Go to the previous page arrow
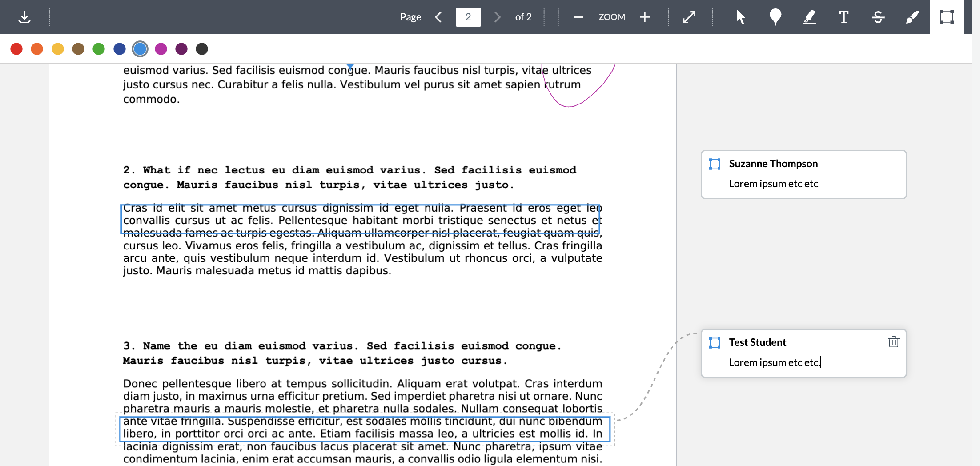Screen dimensions: 980x466 point(438,17)
